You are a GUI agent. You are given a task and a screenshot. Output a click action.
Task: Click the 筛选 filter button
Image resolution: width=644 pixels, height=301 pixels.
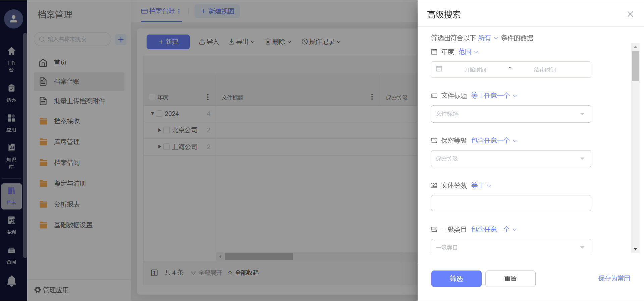(x=456, y=279)
